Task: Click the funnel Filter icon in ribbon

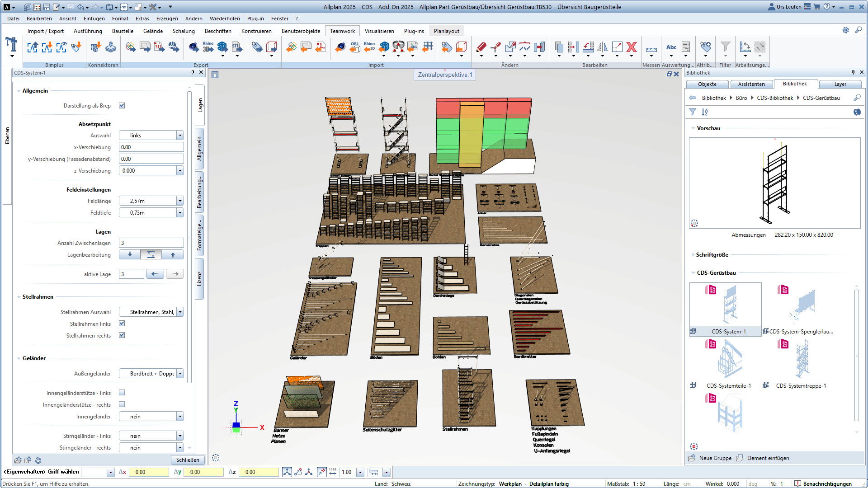Action: click(x=725, y=47)
